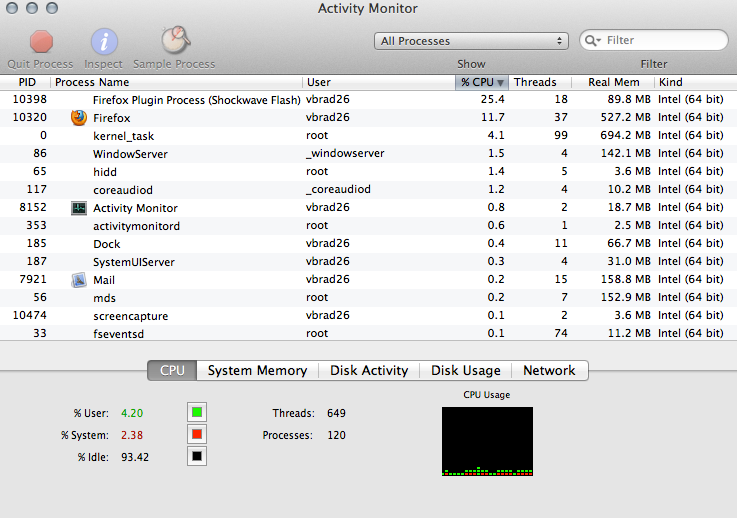Sort by the Threads column header
Screen dimensions: 737x518
[x=539, y=82]
